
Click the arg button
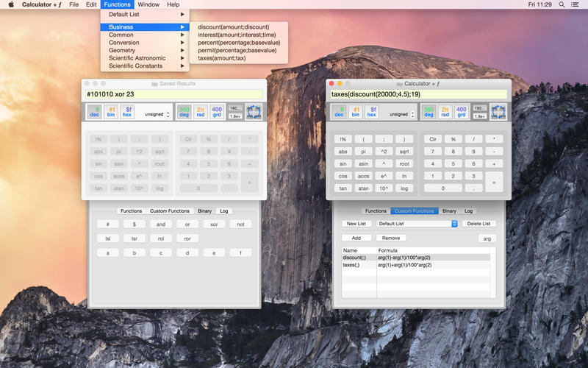[487, 238]
